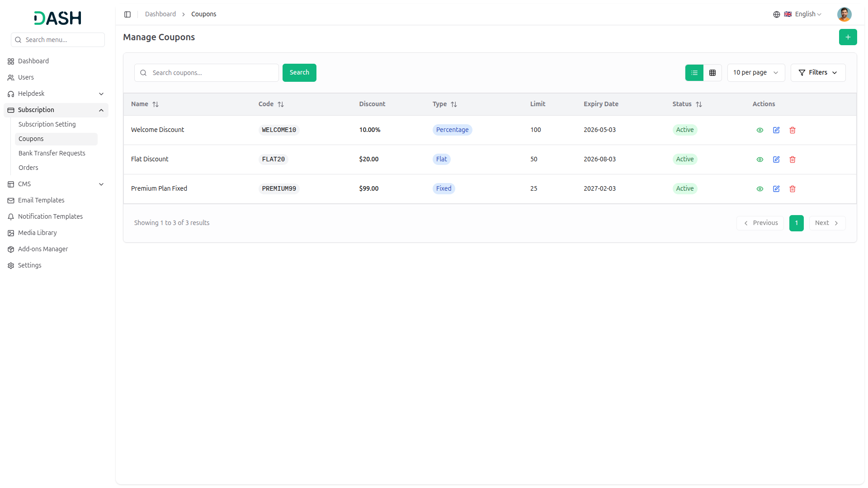
Task: Open the Filters dropdown
Action: pos(818,73)
